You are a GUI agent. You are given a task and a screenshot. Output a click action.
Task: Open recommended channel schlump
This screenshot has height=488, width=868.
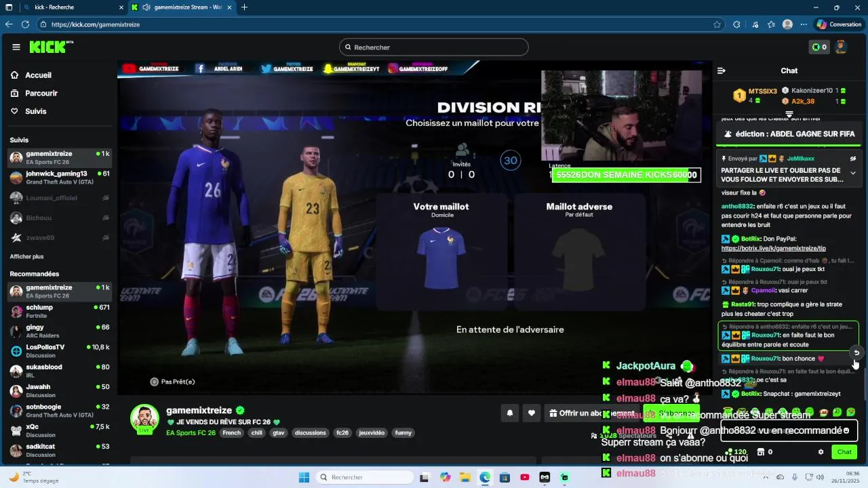(59, 311)
